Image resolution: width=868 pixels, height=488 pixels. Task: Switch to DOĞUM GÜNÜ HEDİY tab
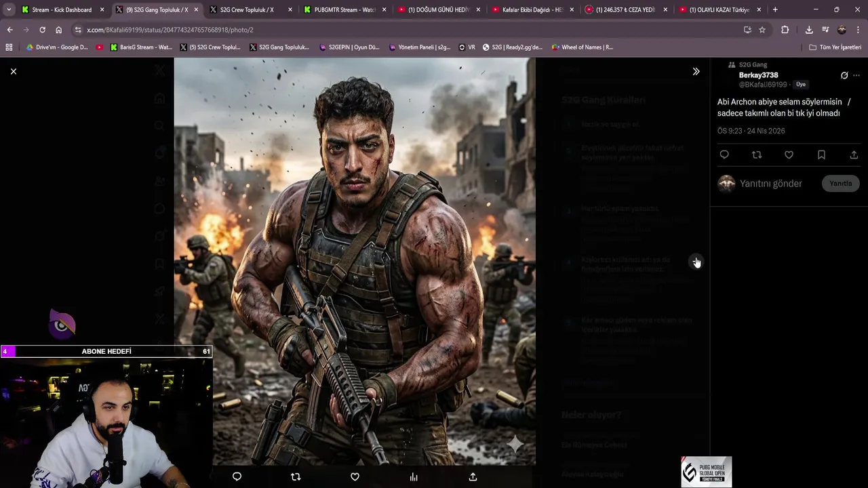439,9
